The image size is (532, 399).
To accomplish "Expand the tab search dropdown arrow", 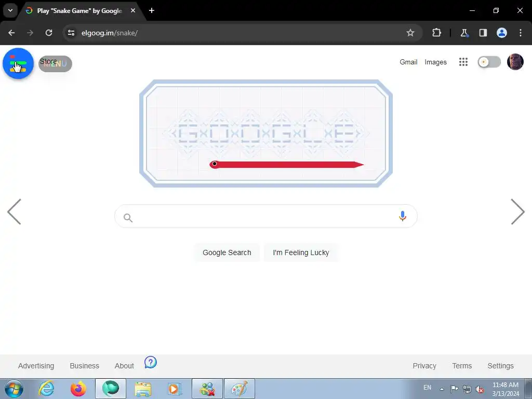I will point(10,10).
